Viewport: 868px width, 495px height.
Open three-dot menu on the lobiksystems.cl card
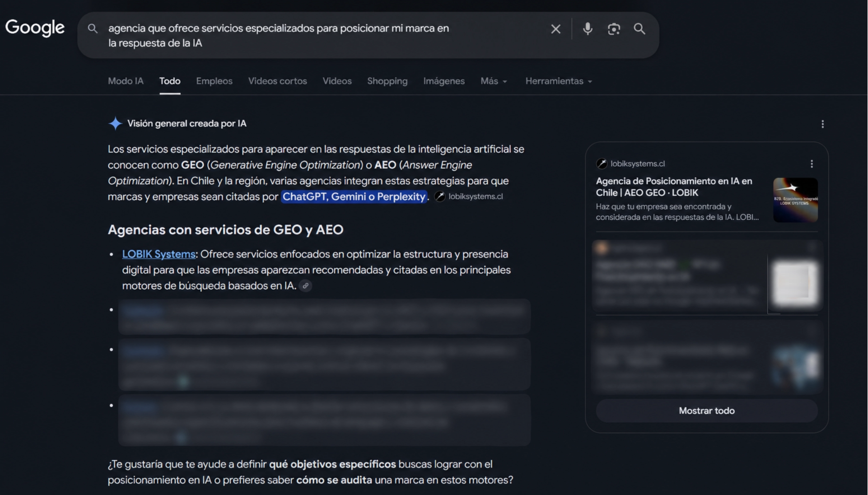click(812, 163)
